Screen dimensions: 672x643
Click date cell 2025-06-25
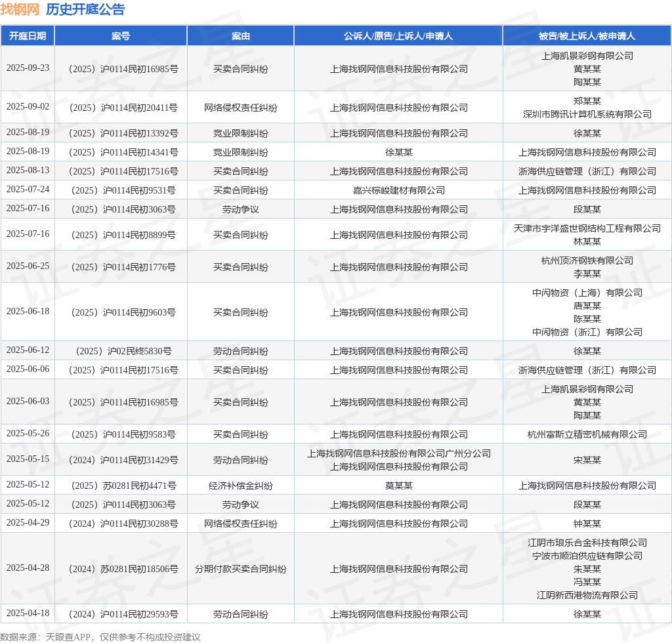28,266
